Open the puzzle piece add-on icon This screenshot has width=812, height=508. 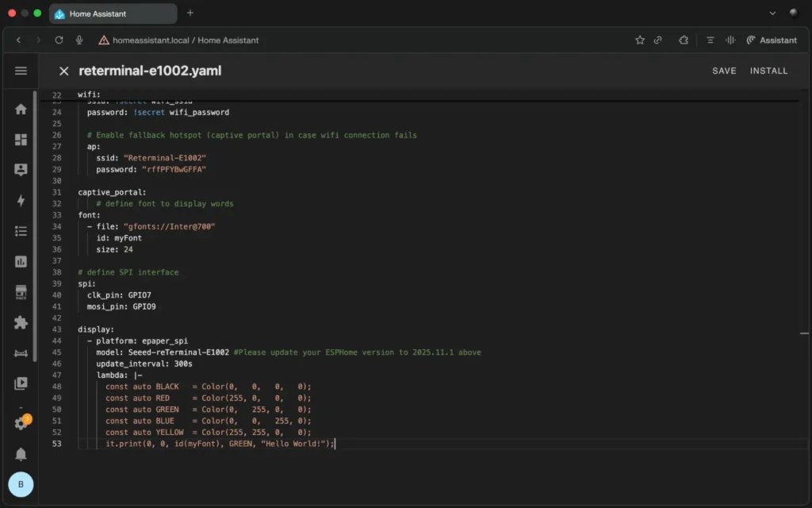[21, 322]
